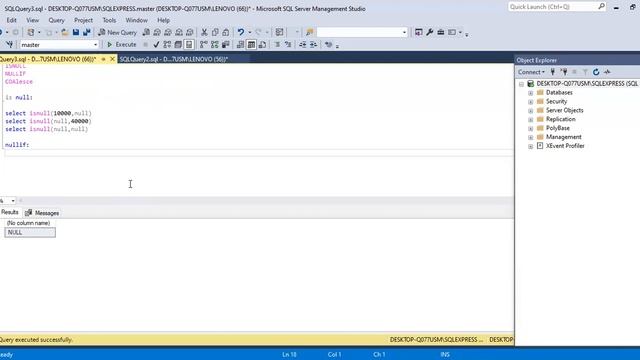Image resolution: width=640 pixels, height=360 pixels.
Task: Execute the current query
Action: [x=121, y=44]
